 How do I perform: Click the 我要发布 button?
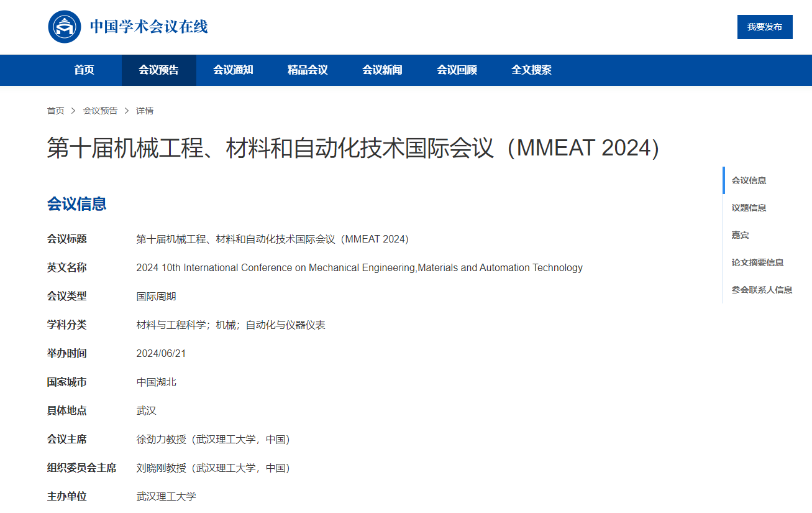[x=765, y=27]
